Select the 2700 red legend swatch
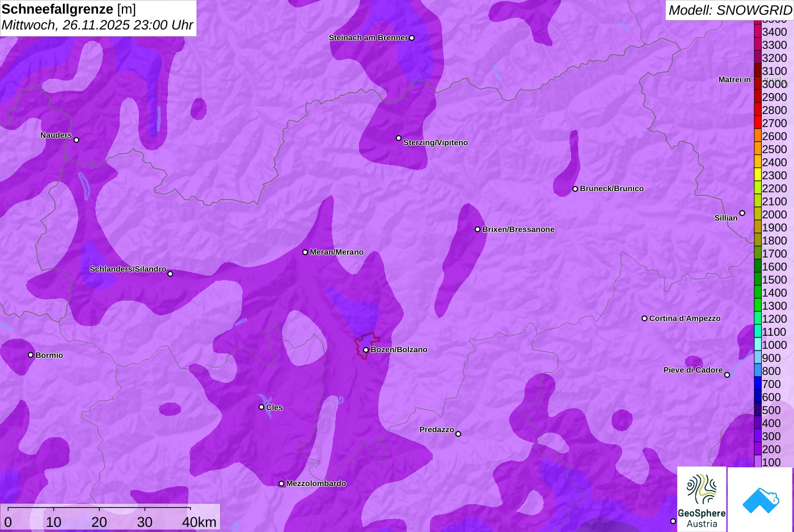 click(758, 123)
